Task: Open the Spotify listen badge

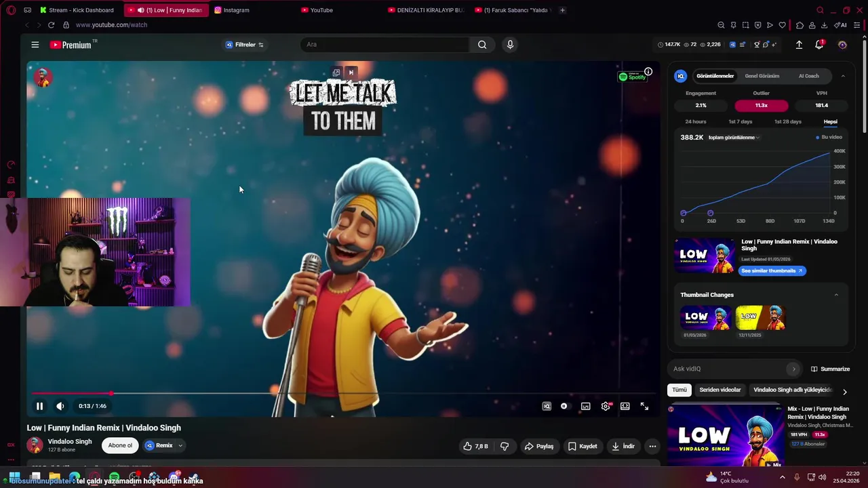Action: click(x=632, y=77)
